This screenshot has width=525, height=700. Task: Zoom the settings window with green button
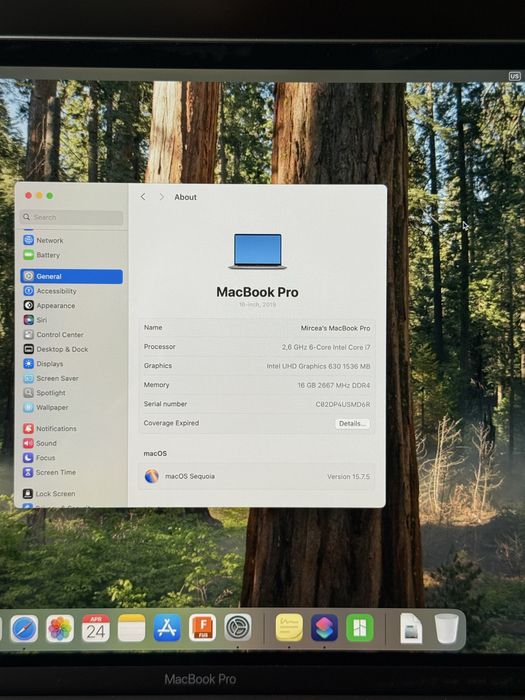pyautogui.click(x=50, y=196)
